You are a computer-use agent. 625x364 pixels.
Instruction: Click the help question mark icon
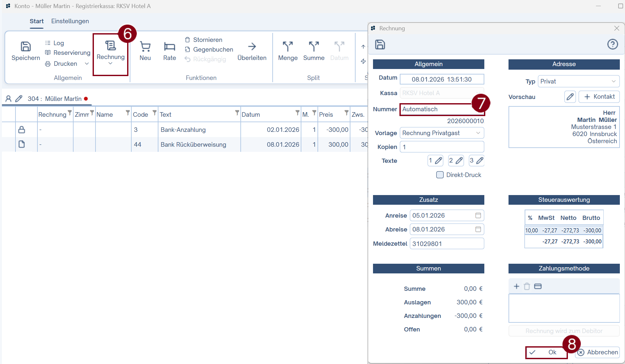point(612,44)
